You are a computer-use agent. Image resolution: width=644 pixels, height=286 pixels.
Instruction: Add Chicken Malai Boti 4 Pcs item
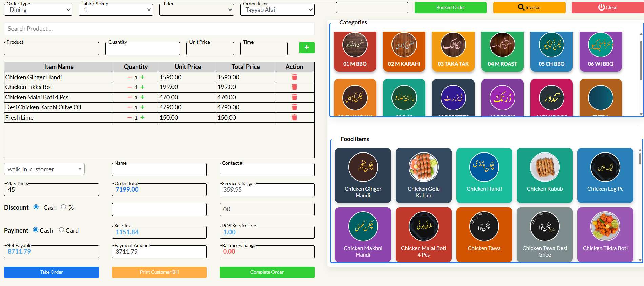[424, 234]
